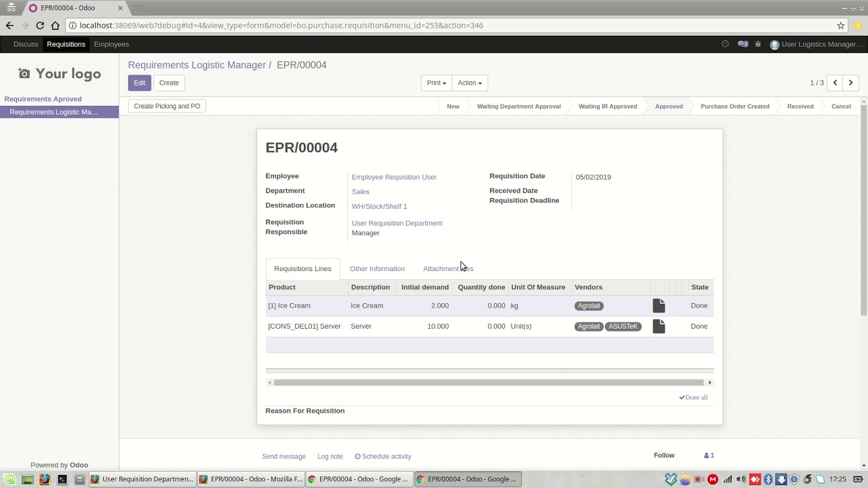
Task: Click the ASUSTeK vendor tag
Action: (623, 326)
